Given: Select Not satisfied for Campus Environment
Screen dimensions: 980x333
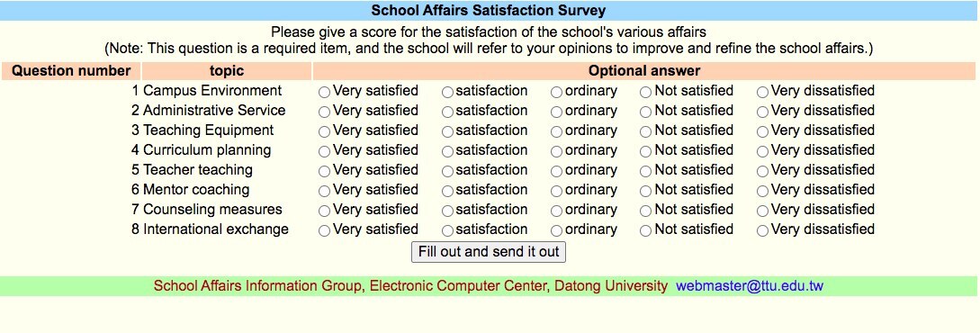Looking at the screenshot, I should (x=645, y=92).
